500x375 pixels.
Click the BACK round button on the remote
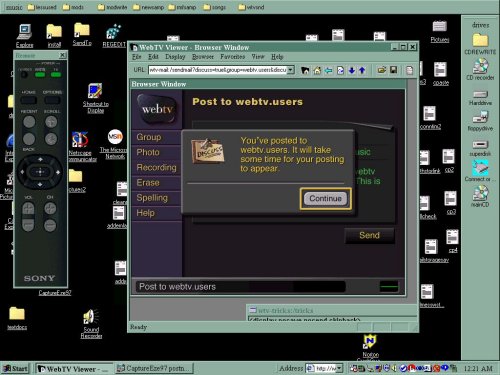[x=29, y=139]
